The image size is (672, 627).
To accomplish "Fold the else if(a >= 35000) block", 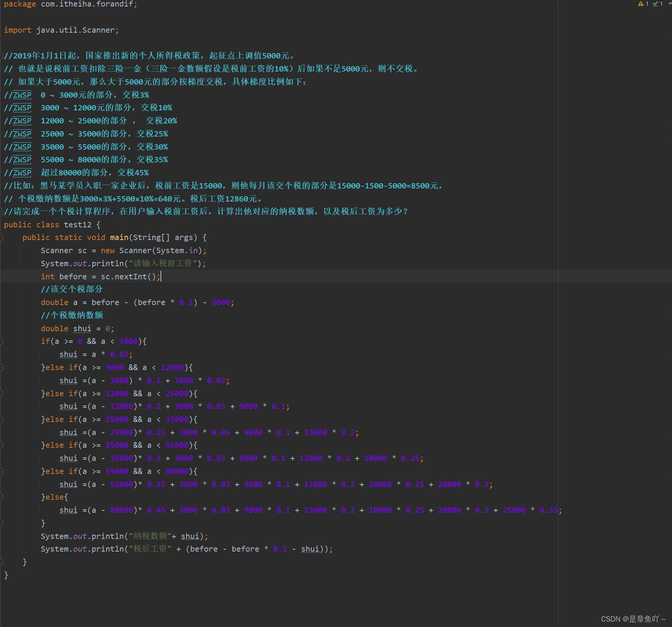I will (2, 445).
